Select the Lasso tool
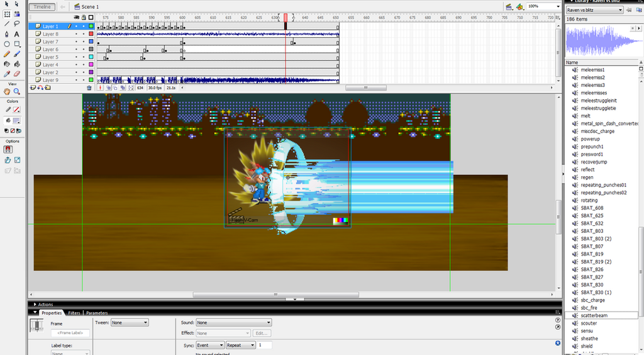Image resolution: width=644 pixels, height=355 pixels. tap(17, 24)
